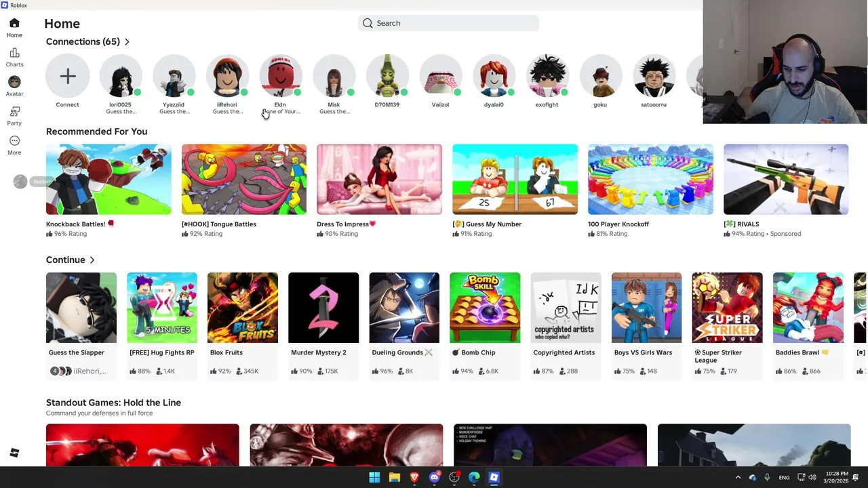Open the volume tray icon
Image resolution: width=868 pixels, height=488 pixels.
coord(812,477)
